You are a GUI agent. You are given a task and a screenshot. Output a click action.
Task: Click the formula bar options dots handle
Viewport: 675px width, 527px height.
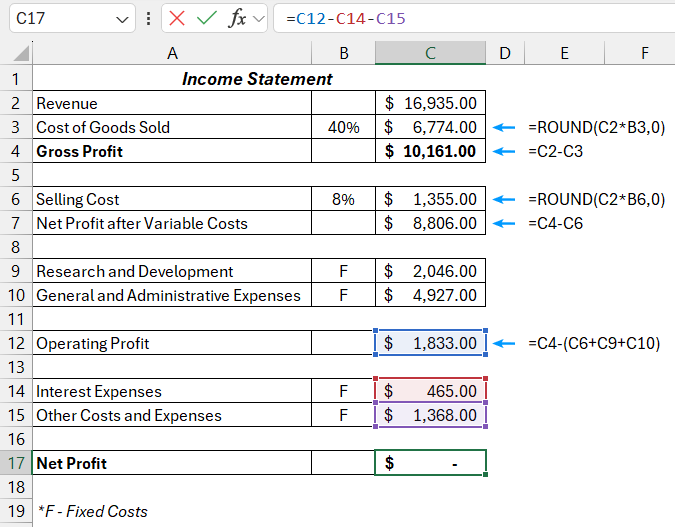point(149,18)
